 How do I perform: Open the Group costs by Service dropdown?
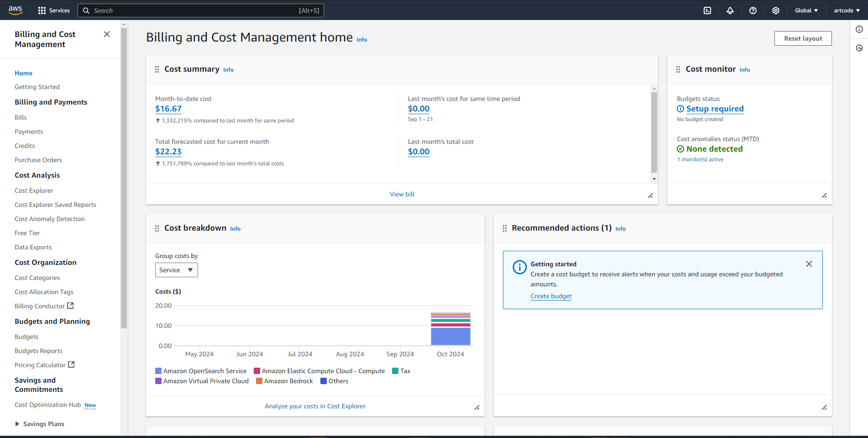pos(177,270)
